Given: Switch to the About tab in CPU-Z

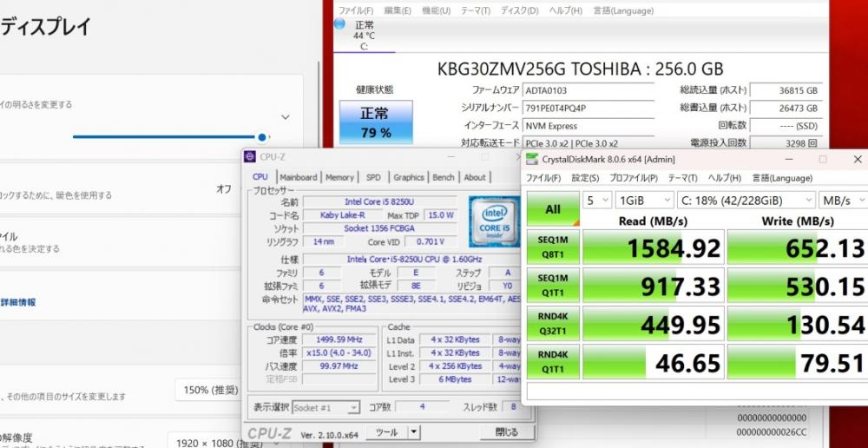Looking at the screenshot, I should 475,177.
